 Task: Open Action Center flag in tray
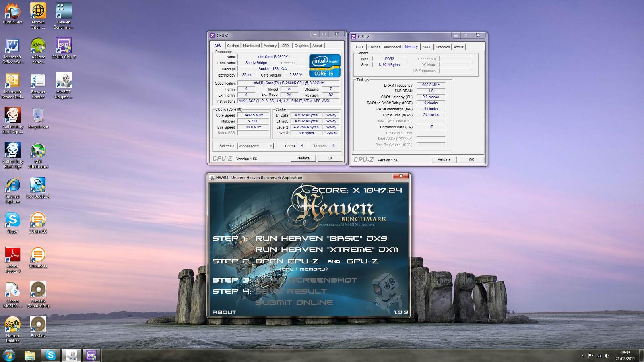(x=591, y=356)
